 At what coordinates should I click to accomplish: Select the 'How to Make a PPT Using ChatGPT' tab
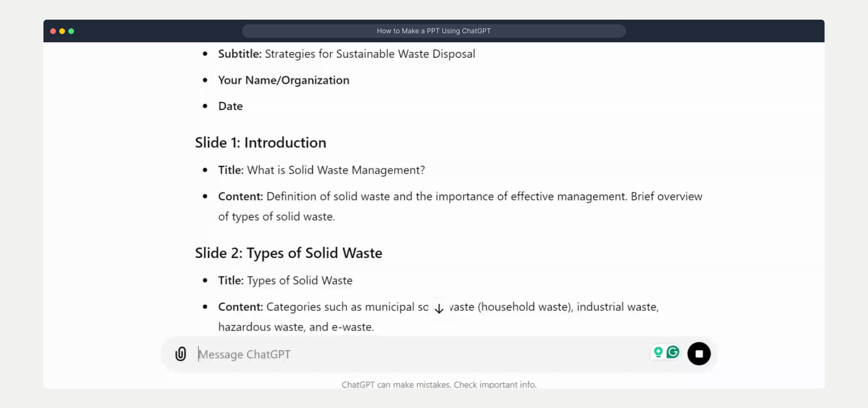tap(434, 31)
